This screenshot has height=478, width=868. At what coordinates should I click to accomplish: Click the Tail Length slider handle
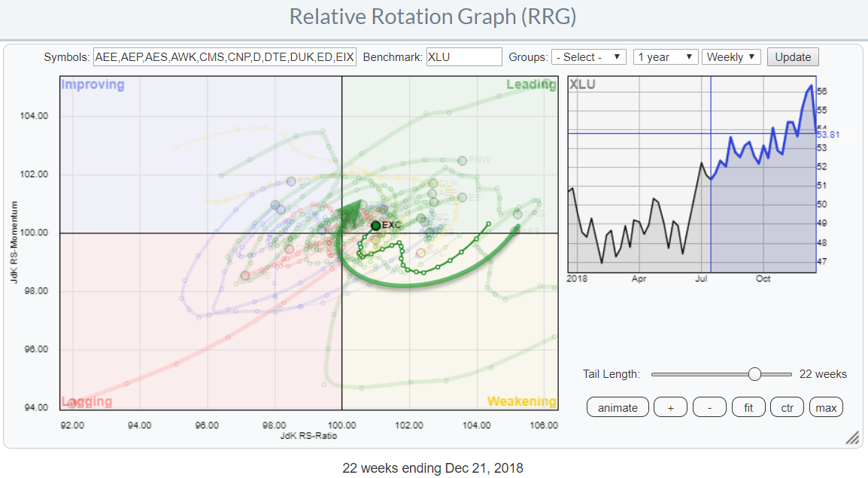(754, 374)
